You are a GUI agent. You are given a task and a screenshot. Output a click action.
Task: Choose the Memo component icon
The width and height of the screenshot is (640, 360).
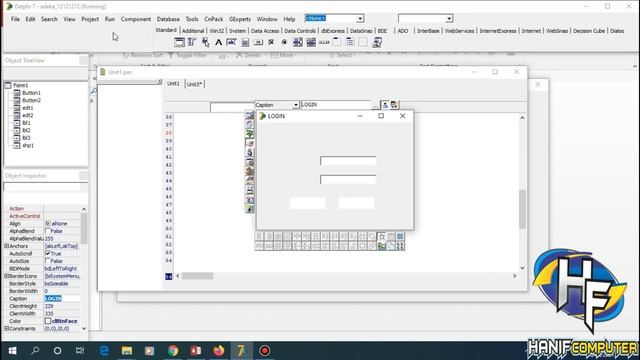tap(245, 42)
